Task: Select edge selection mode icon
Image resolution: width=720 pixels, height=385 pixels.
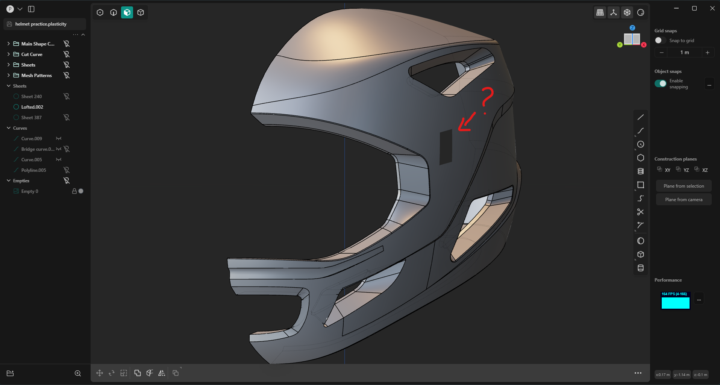Action: click(113, 13)
